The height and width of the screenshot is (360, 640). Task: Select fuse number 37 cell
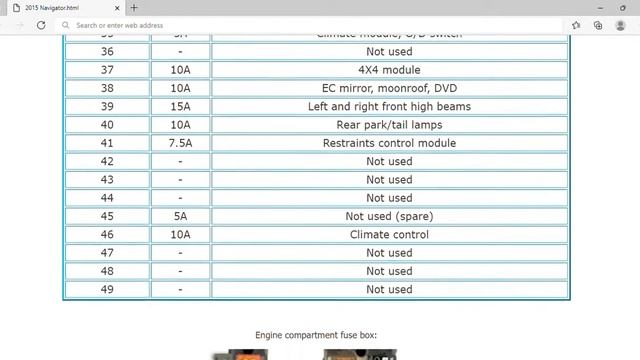(x=107, y=70)
